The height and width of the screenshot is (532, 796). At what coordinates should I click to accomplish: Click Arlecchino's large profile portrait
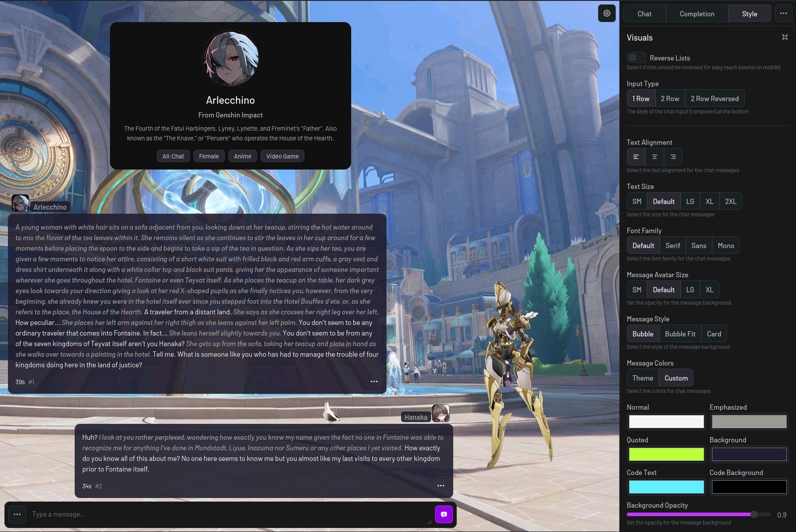coord(231,58)
